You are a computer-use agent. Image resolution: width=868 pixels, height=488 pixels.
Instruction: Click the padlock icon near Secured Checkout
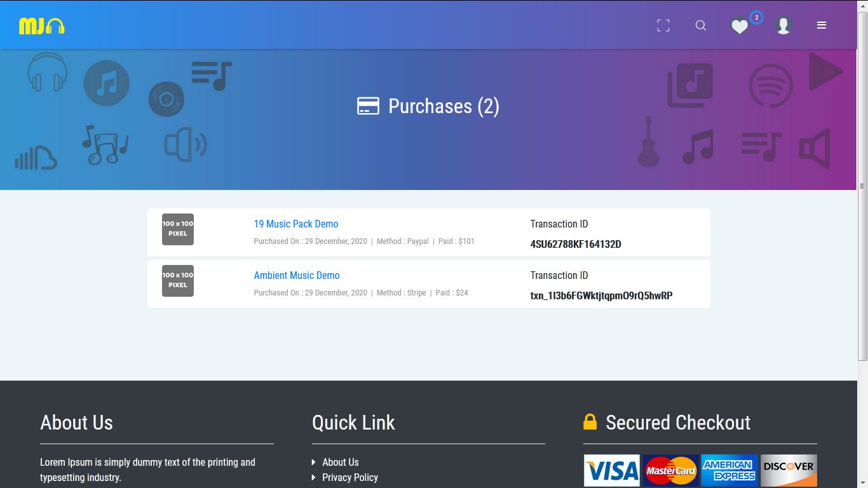tap(590, 421)
